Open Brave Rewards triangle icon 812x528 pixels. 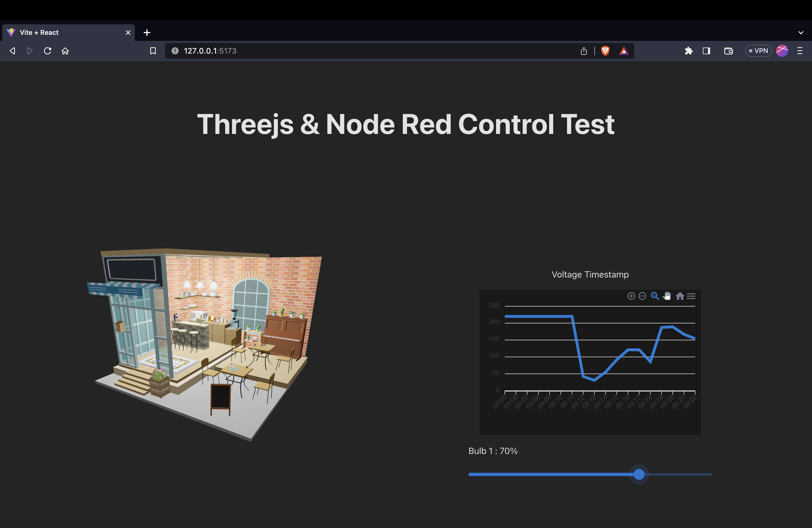624,51
